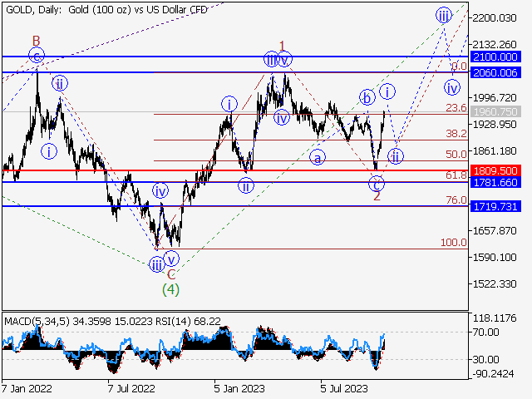Click the gray 1960.750 current price tag

(x=495, y=111)
